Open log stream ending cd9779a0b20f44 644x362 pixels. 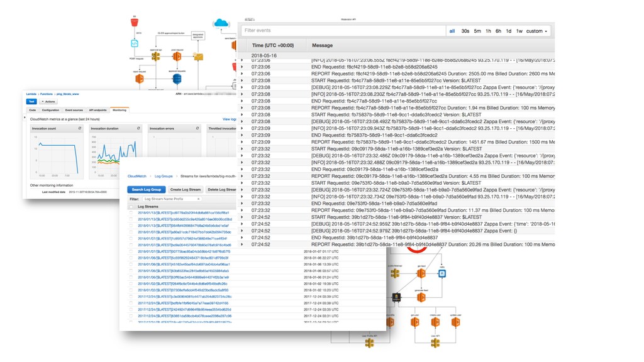[x=183, y=212]
